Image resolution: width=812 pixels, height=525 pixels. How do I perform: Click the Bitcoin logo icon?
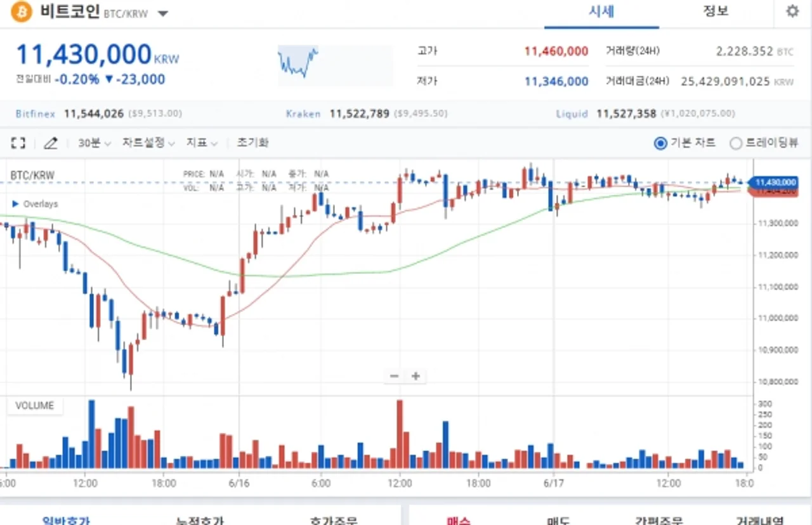(x=21, y=11)
